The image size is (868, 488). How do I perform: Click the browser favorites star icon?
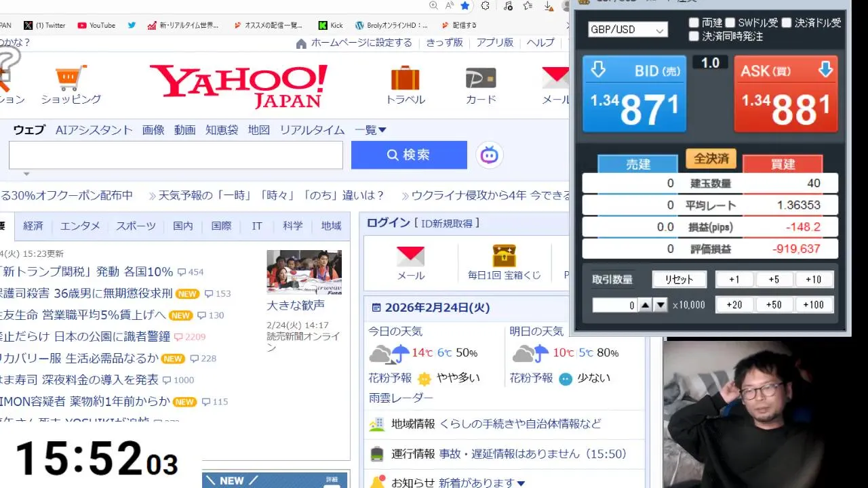pyautogui.click(x=465, y=6)
